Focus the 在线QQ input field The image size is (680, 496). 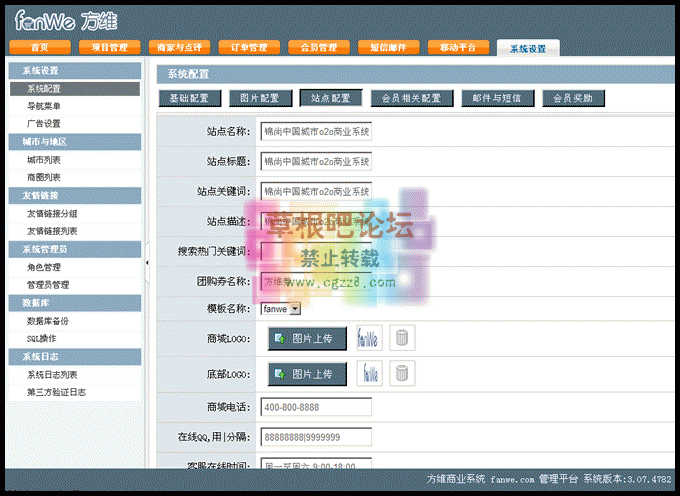tap(316, 437)
